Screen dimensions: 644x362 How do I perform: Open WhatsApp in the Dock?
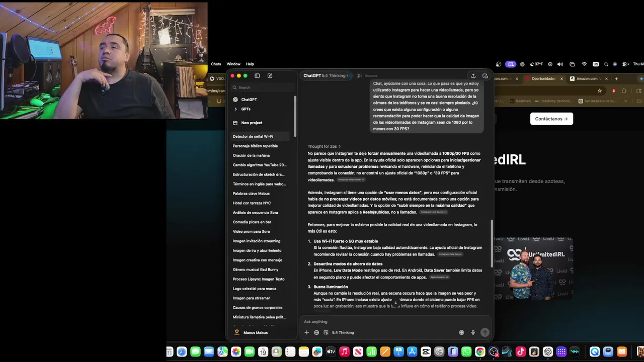tap(466, 352)
